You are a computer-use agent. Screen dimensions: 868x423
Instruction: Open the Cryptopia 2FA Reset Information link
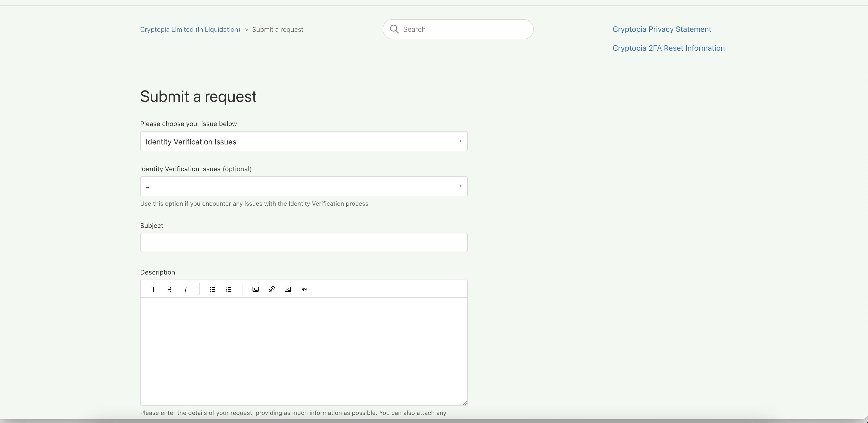tap(668, 48)
